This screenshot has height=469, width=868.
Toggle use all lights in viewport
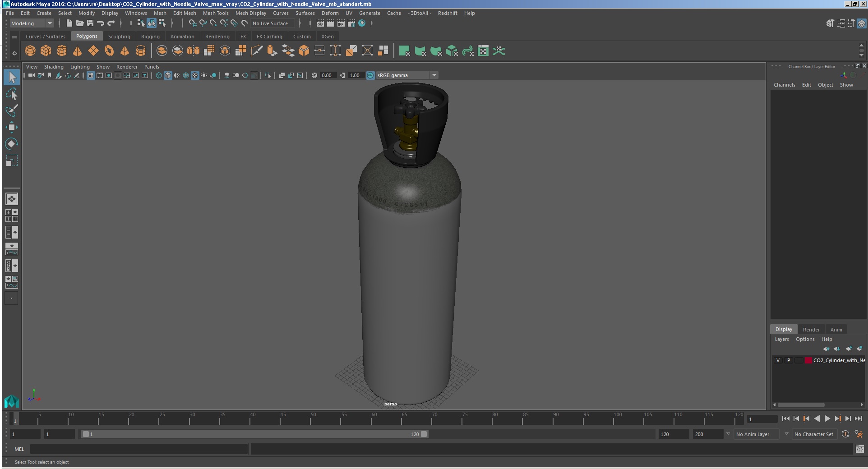[x=204, y=75]
